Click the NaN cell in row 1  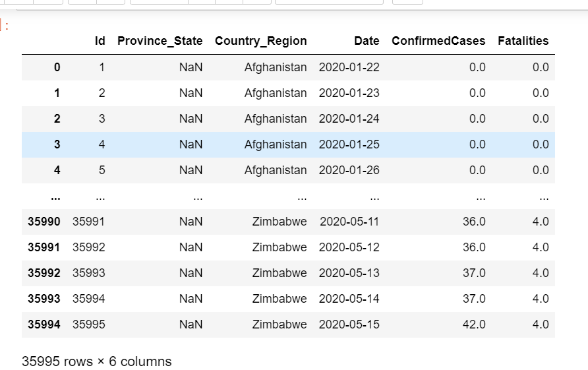pyautogui.click(x=191, y=93)
